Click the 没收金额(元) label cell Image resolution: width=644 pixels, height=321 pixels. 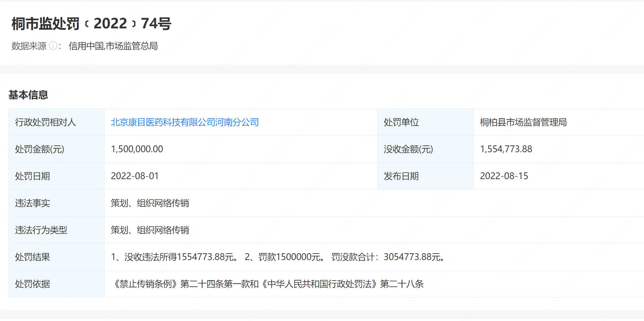(x=408, y=149)
